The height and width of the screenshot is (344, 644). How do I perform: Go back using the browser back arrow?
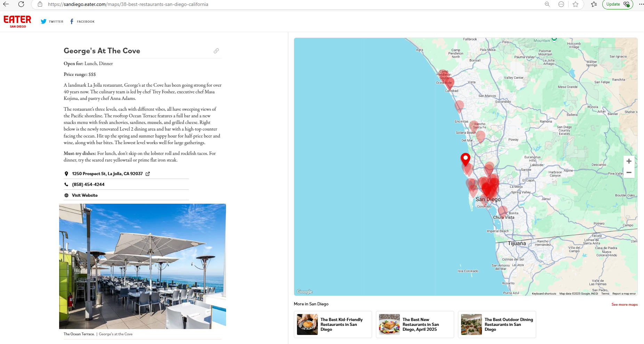pyautogui.click(x=6, y=4)
